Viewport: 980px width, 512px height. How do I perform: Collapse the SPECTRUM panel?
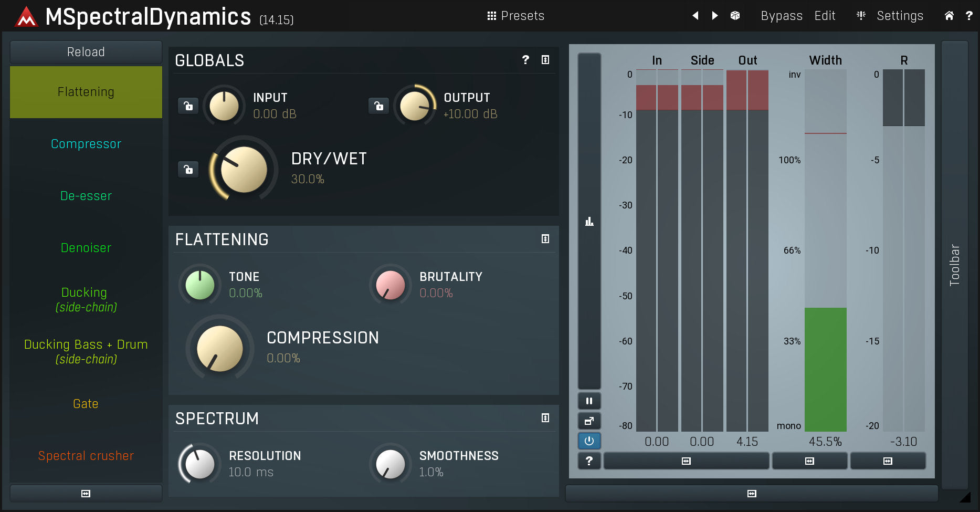[545, 418]
